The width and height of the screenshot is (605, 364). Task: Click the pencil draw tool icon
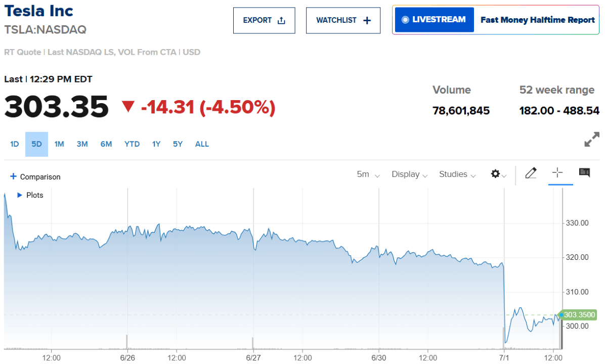[x=531, y=173]
